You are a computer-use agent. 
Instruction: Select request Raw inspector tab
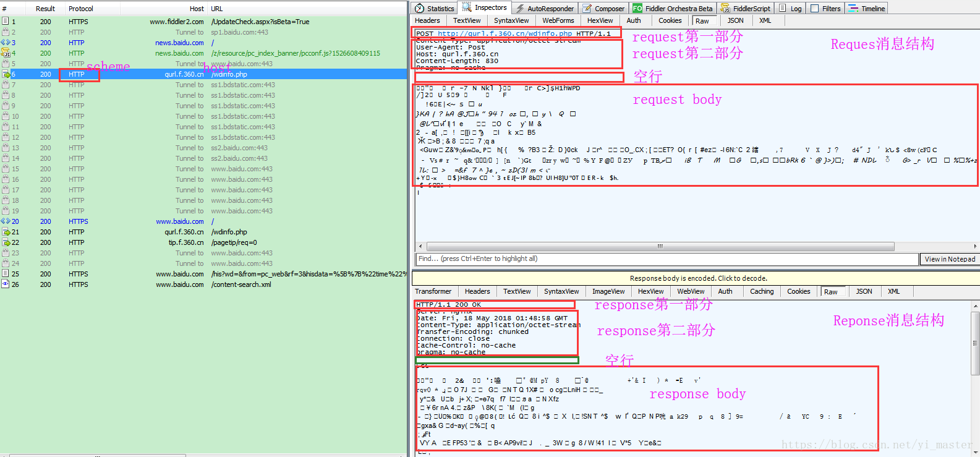tap(702, 21)
